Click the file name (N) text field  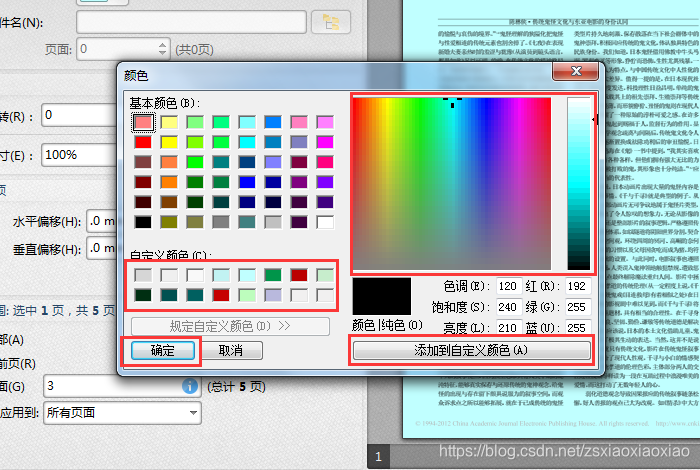[x=192, y=22]
